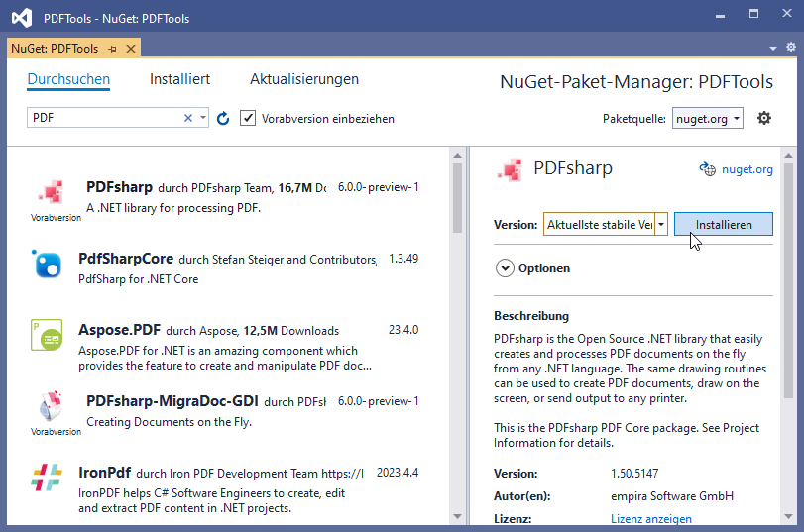Click the Aspose.PDF package icon
Screen dimensions: 804x532
(x=48, y=337)
